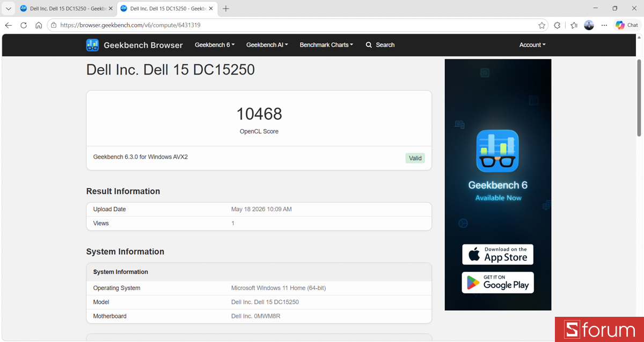Click the Geekbench 6.3.0 for Windows AVX2 text
Viewport: 644px width, 342px height.
141,157
